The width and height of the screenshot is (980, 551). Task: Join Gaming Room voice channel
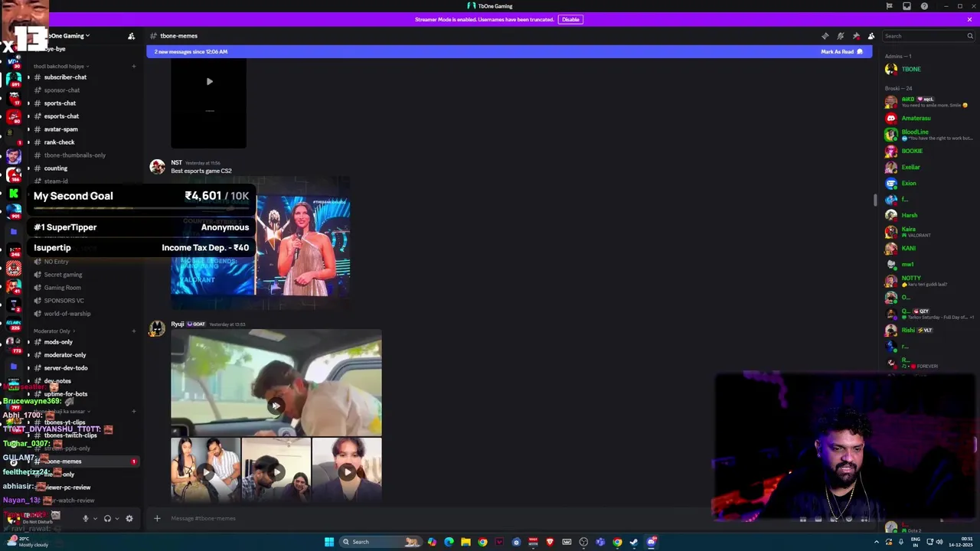coord(62,288)
